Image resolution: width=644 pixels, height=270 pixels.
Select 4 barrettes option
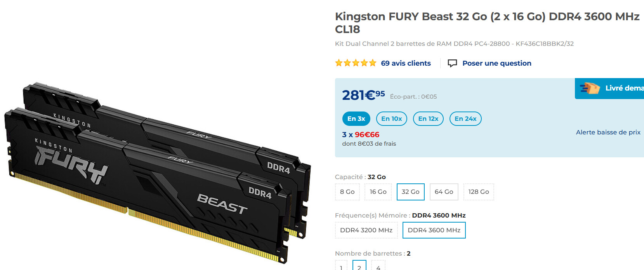tap(378, 266)
